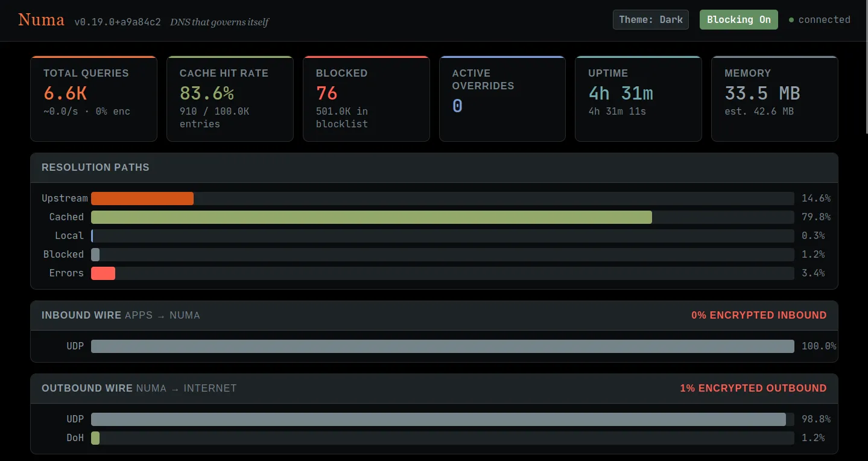Click the Blocked row label in Resolution Paths
868x461 pixels.
63,255
